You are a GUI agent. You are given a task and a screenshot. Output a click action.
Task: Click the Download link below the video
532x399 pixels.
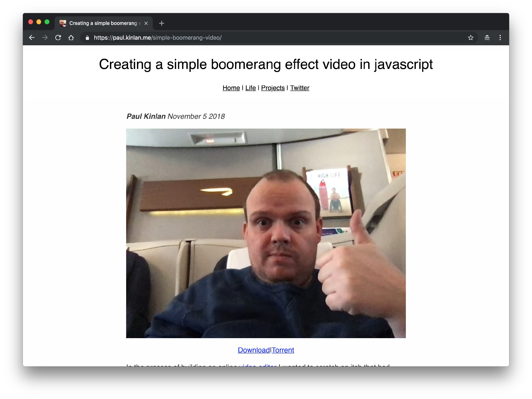coord(254,350)
